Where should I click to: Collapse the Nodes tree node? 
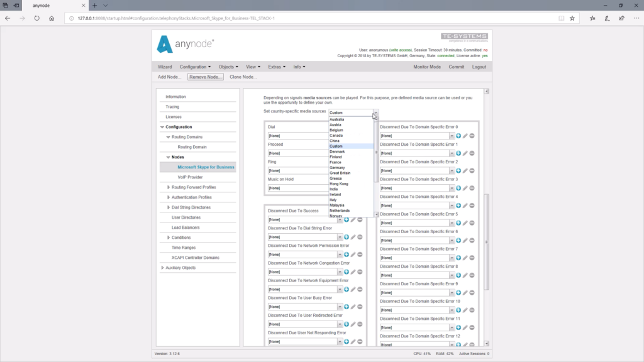coord(168,157)
